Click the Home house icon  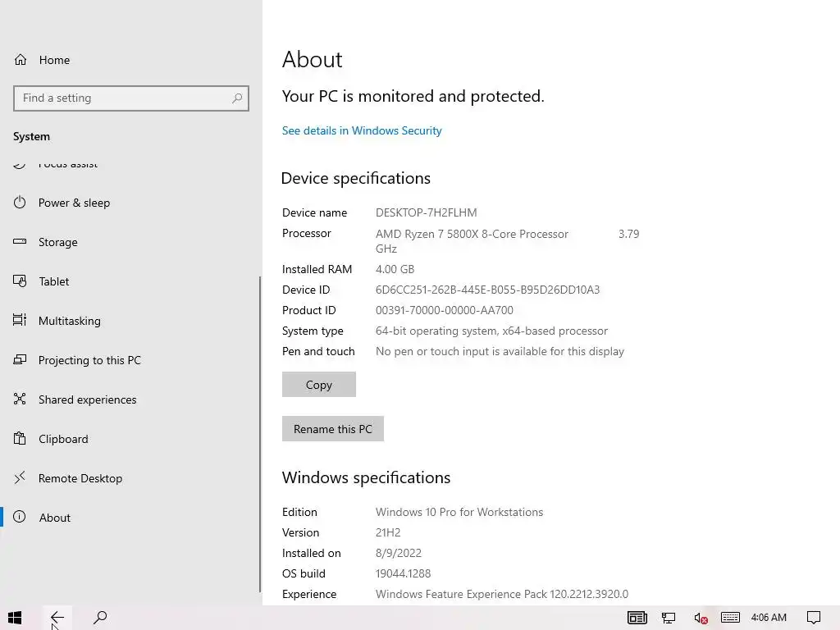click(21, 59)
